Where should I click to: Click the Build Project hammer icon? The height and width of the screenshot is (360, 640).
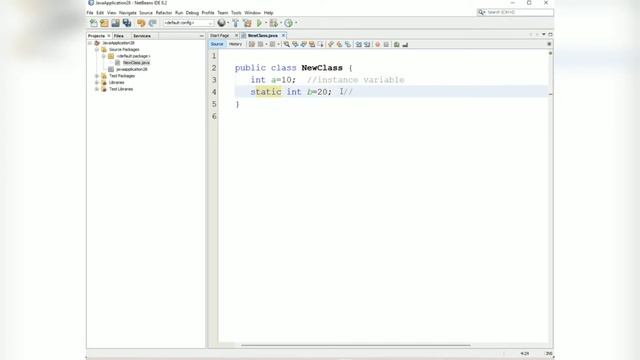[x=236, y=23]
